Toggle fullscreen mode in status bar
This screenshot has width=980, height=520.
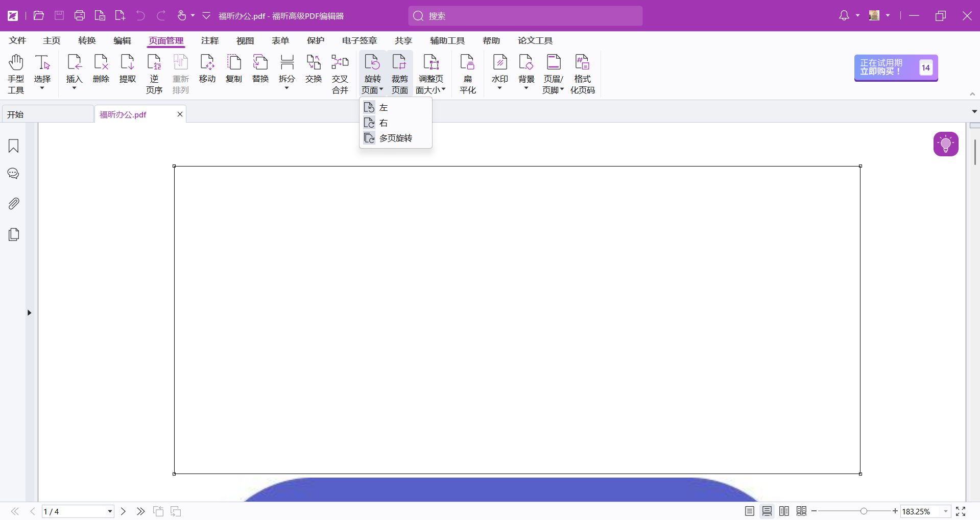coord(961,511)
